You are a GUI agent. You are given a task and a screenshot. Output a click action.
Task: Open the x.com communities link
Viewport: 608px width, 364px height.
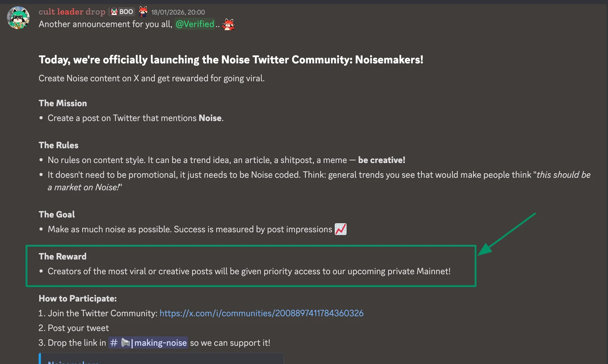click(x=261, y=313)
